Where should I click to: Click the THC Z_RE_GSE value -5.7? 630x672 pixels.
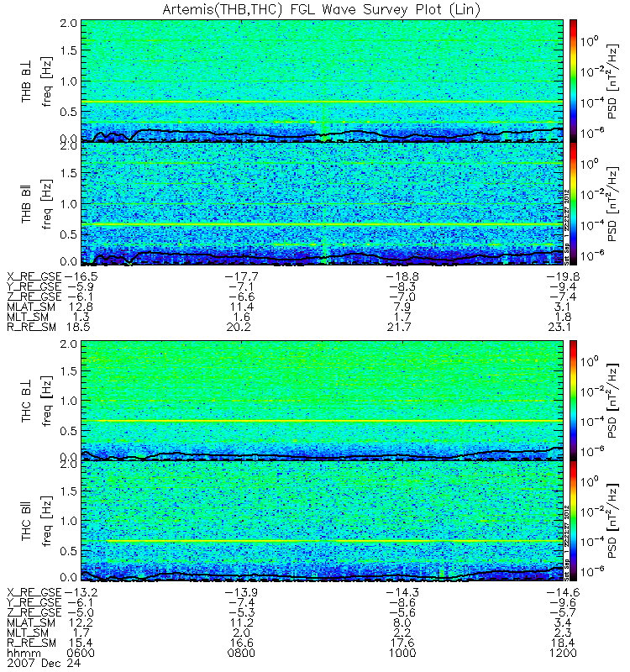point(563,612)
